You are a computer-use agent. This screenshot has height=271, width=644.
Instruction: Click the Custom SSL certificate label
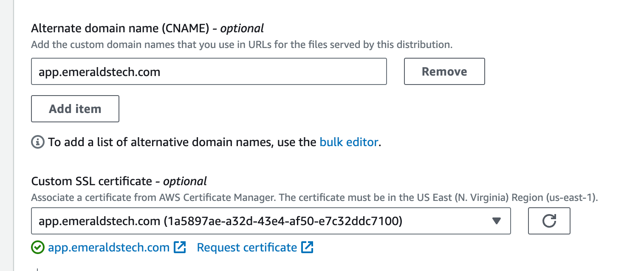91,181
